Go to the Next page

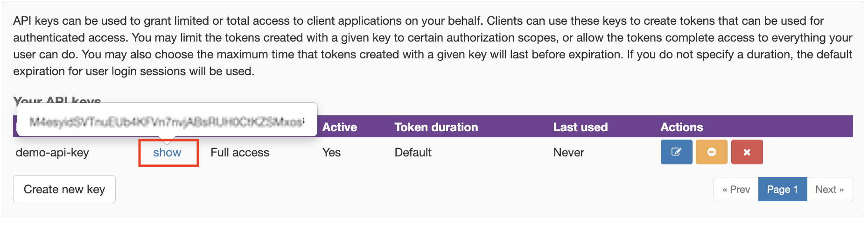829,189
